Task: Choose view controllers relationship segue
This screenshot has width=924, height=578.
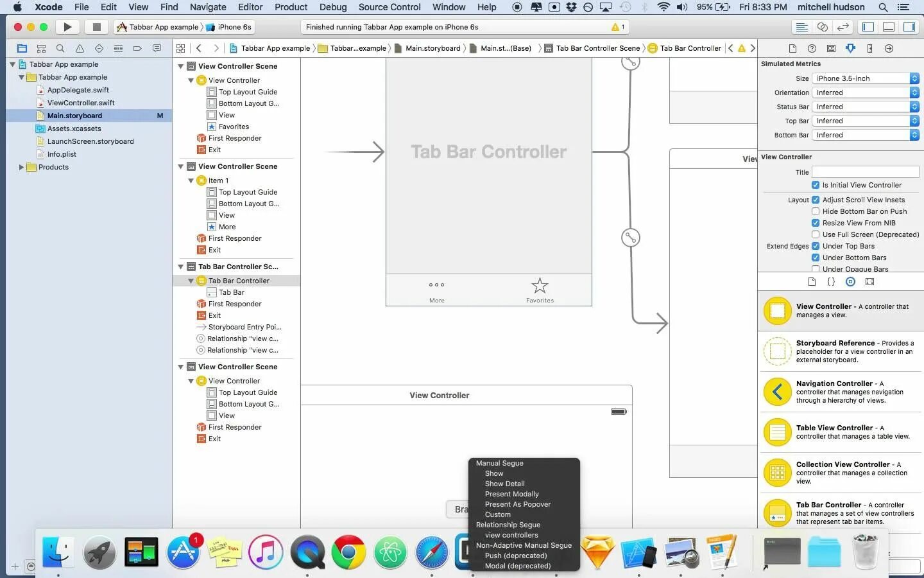Action: 511,535
